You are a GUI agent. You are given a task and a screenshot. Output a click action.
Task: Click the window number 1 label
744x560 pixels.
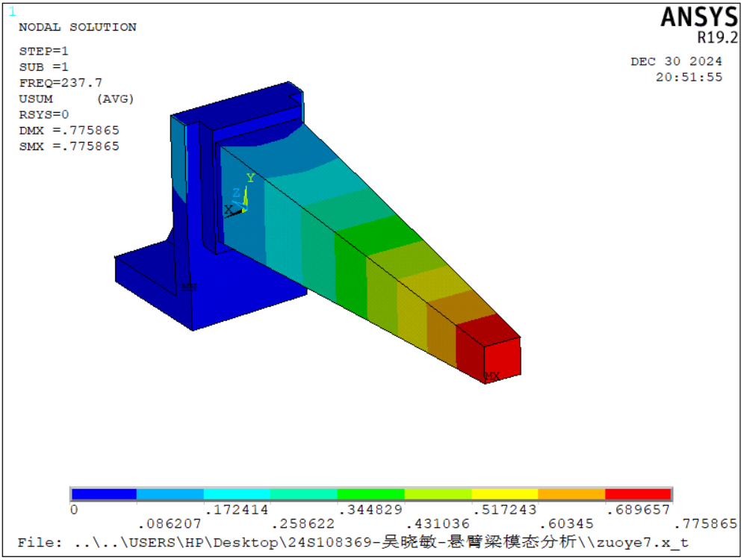pos(12,11)
